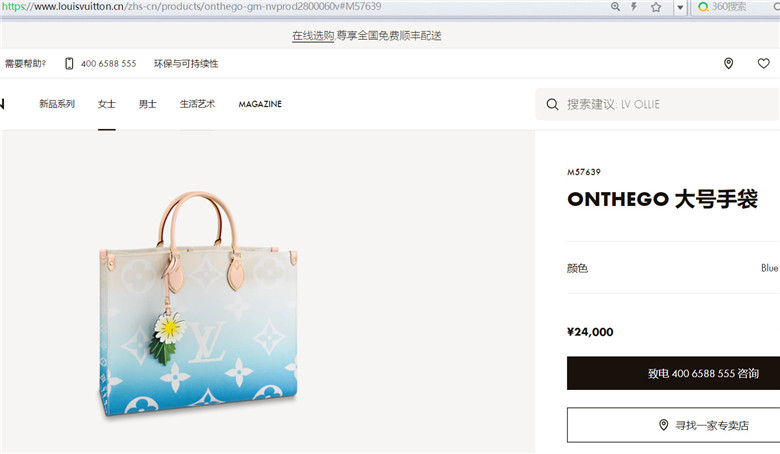
Task: Bookmark page with the star icon
Action: coord(656,7)
